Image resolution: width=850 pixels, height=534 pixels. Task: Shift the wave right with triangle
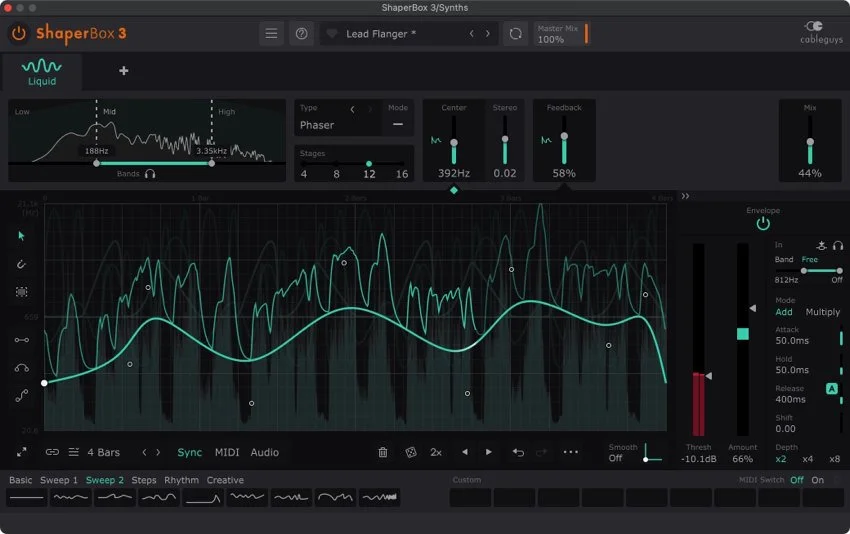[489, 452]
